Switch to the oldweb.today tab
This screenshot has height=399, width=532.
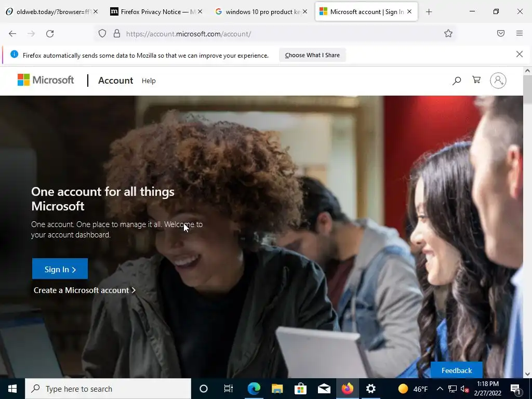click(x=52, y=12)
